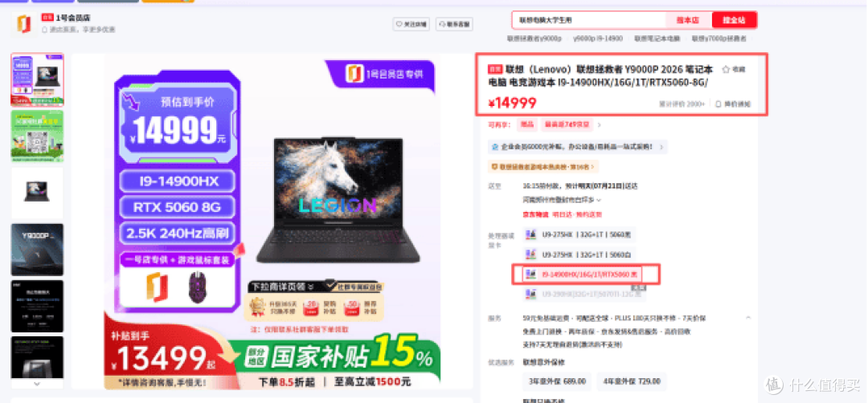The height and width of the screenshot is (403, 868).
Task: Click the 联想意外保修 service label
Action: (544, 363)
